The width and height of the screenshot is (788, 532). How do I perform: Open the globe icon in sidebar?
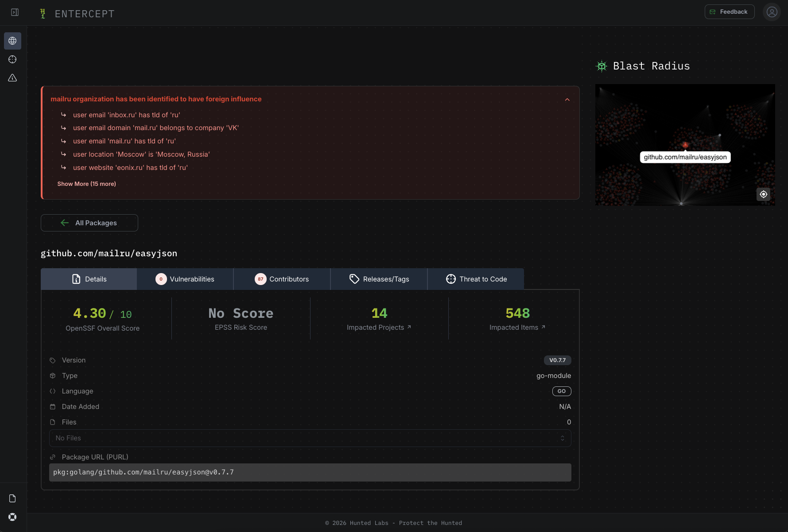pyautogui.click(x=12, y=41)
